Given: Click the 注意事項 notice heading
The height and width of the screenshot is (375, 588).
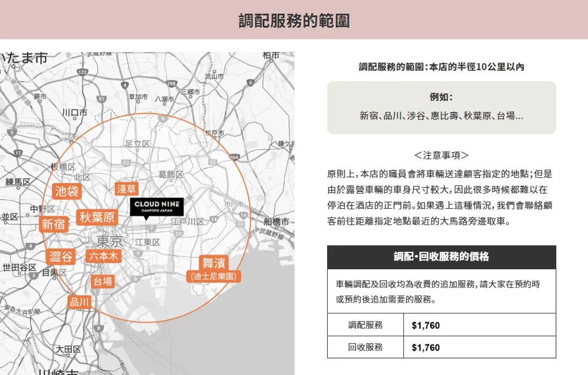Looking at the screenshot, I should [x=441, y=155].
